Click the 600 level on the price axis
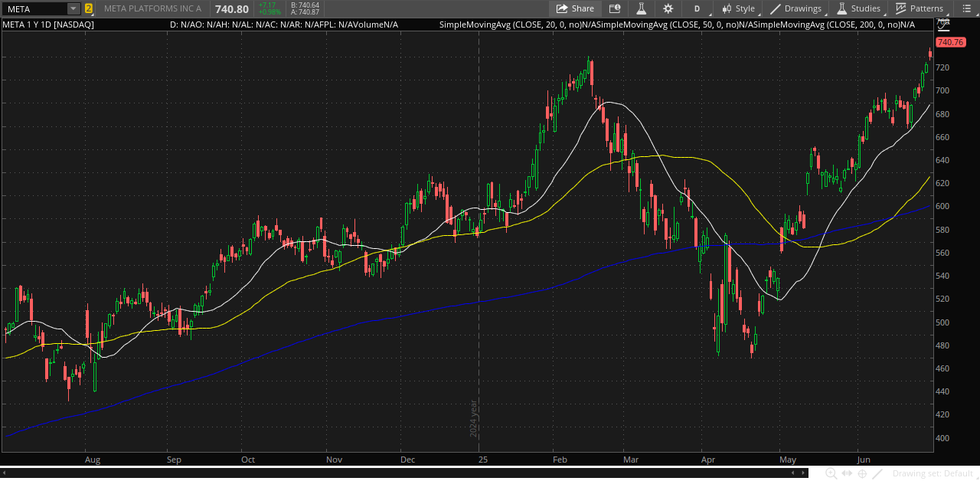The height and width of the screenshot is (481, 980). point(943,206)
